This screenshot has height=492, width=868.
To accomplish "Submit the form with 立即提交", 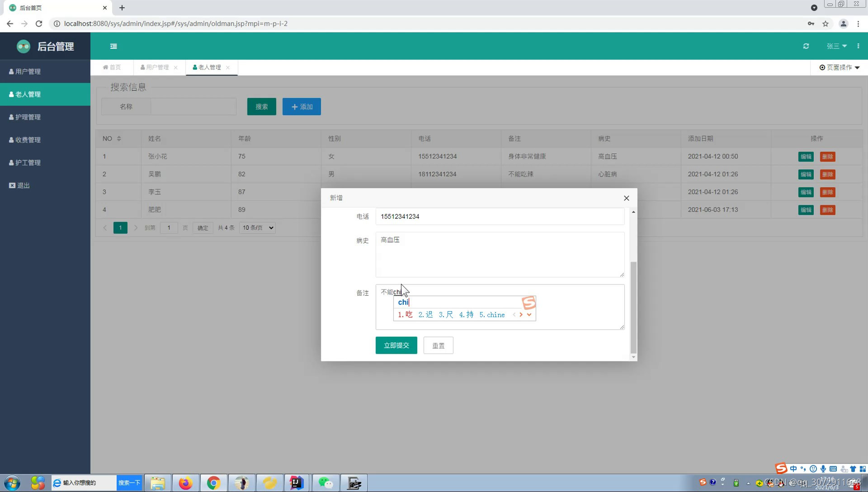I will 396,345.
